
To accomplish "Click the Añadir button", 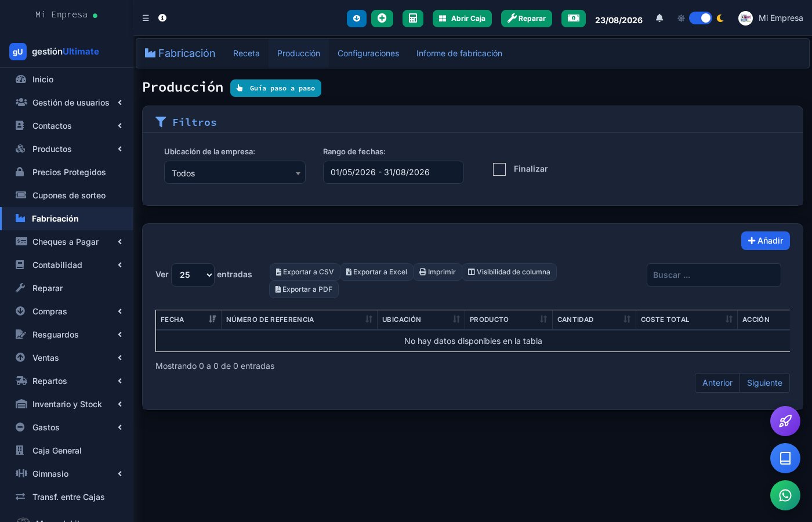I will click(766, 241).
